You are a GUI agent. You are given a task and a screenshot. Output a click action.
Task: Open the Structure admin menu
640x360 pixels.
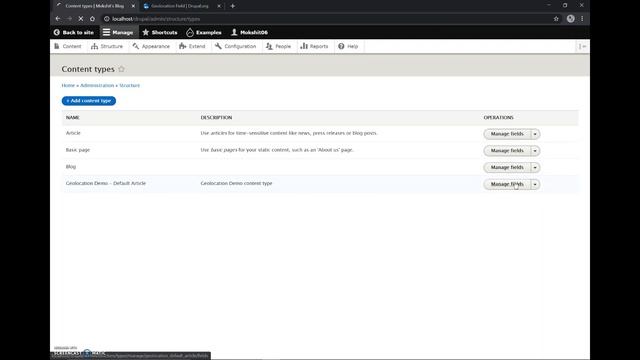107,46
